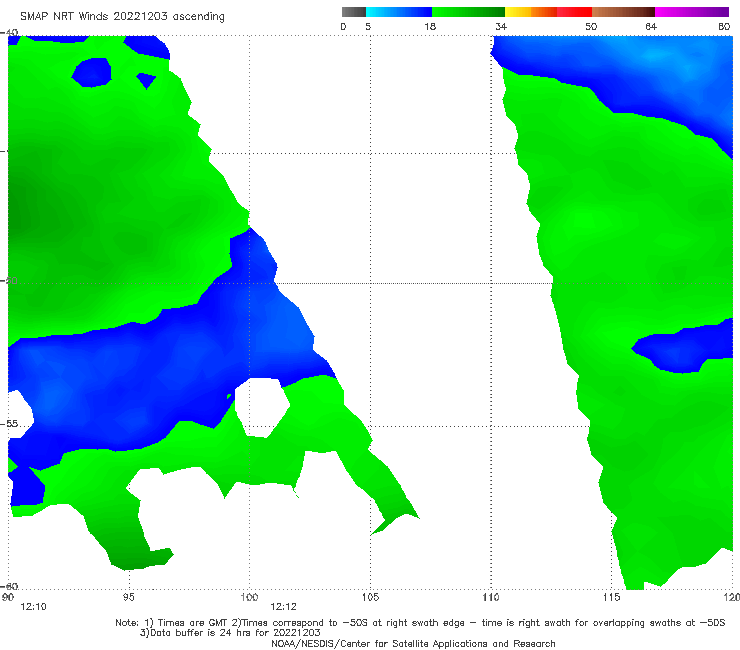Click the longitude axis label "90"
The width and height of the screenshot is (740, 650).
(8, 598)
